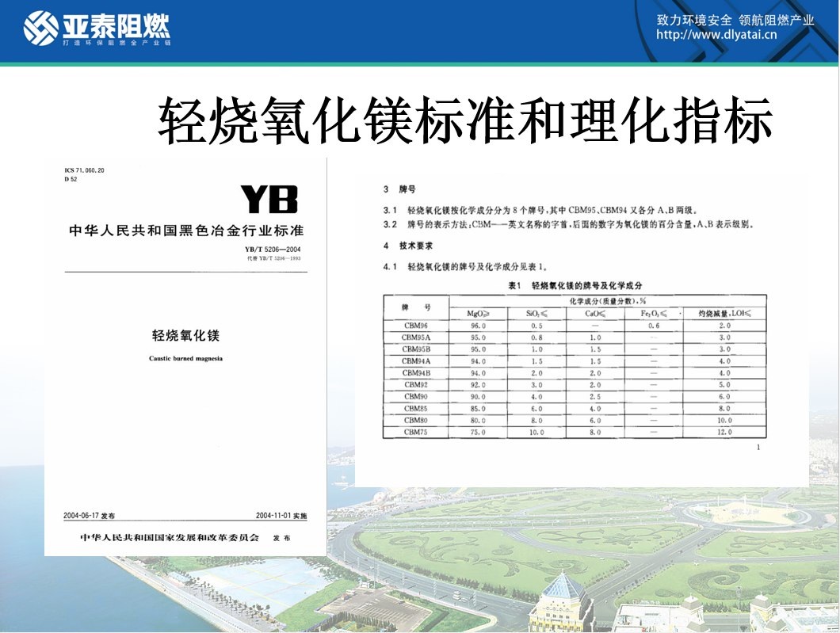This screenshot has height=633, width=840.
Task: Select the MgO value 96.0 in the CBM96 row
Action: point(478,326)
